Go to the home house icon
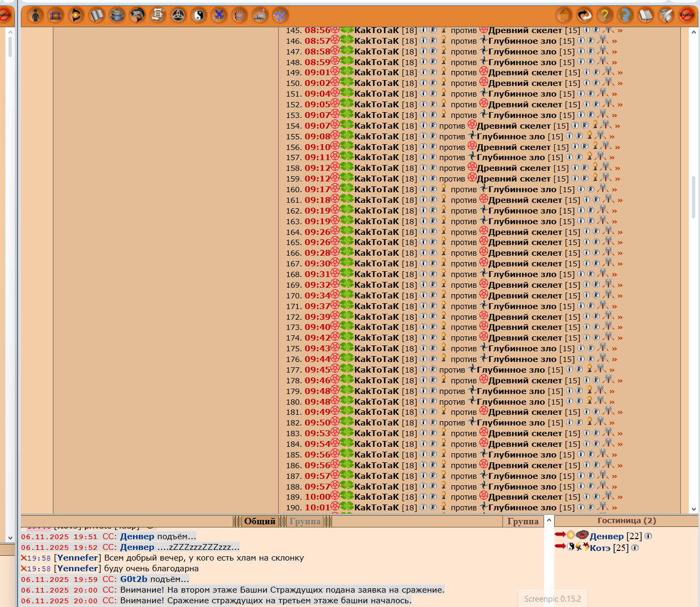The height and width of the screenshot is (607, 700). coord(564,15)
